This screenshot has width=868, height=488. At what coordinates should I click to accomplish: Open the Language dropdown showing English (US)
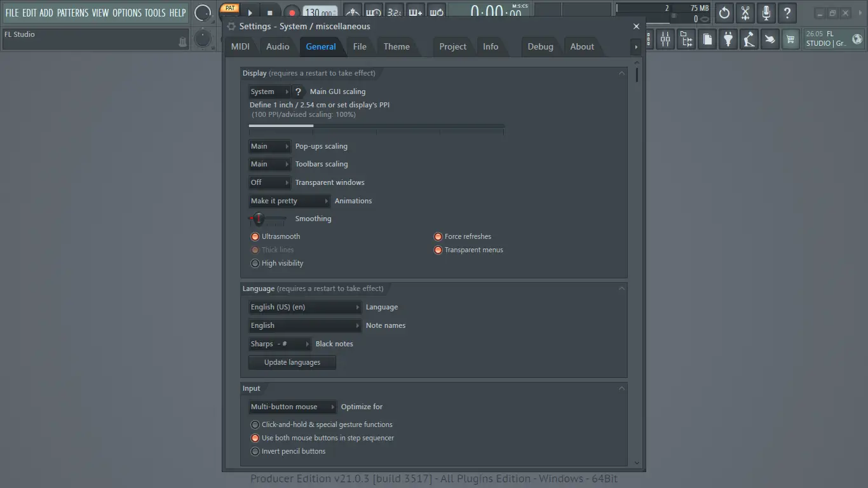click(x=304, y=307)
